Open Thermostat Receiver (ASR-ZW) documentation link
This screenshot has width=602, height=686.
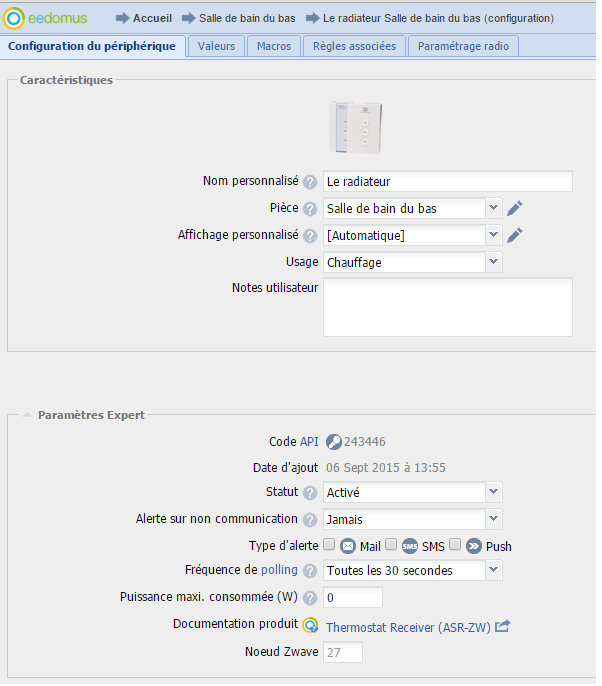click(408, 627)
